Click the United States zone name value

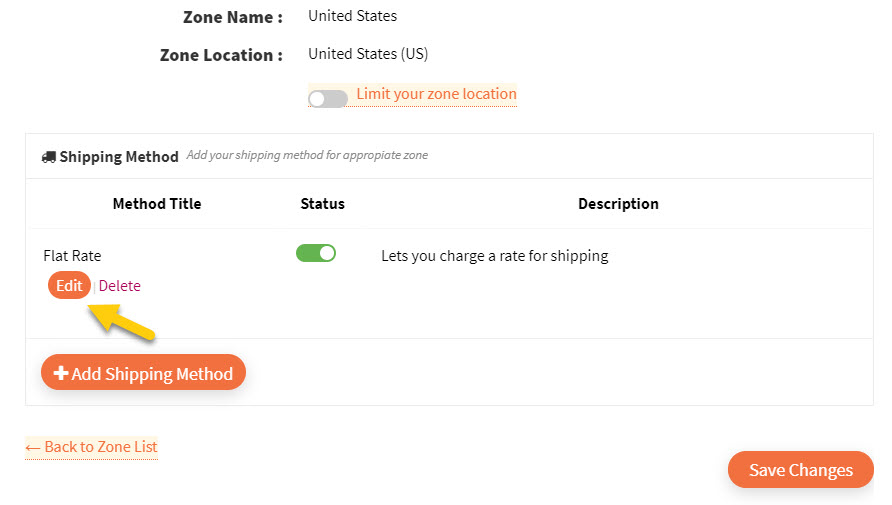(x=353, y=16)
